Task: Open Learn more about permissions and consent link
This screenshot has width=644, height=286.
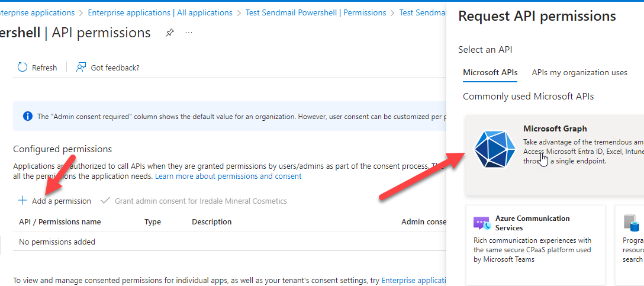Action: pos(228,176)
